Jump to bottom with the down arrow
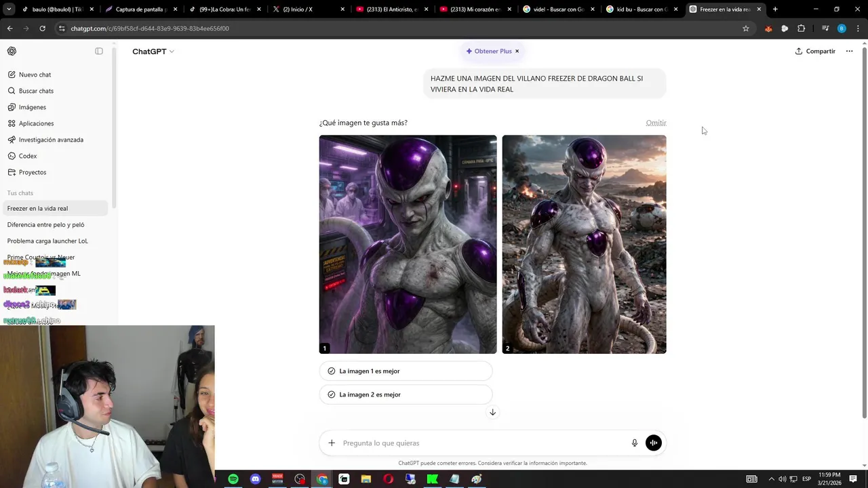 pos(493,412)
